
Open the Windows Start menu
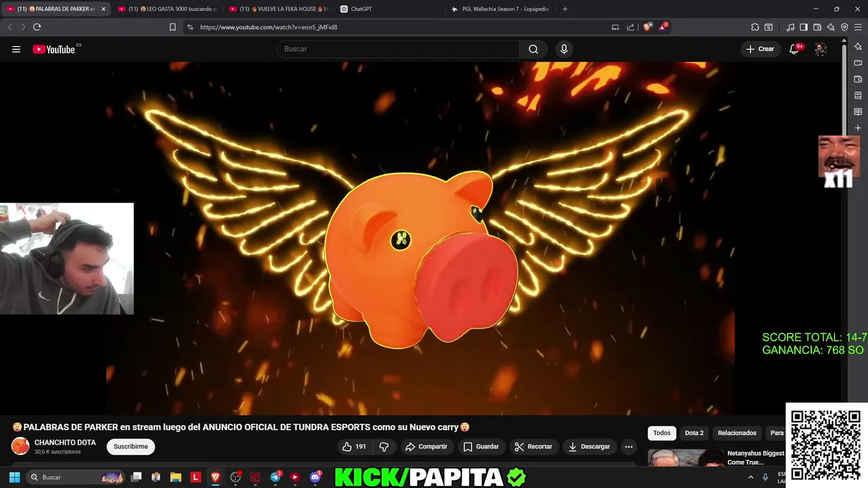point(14,477)
